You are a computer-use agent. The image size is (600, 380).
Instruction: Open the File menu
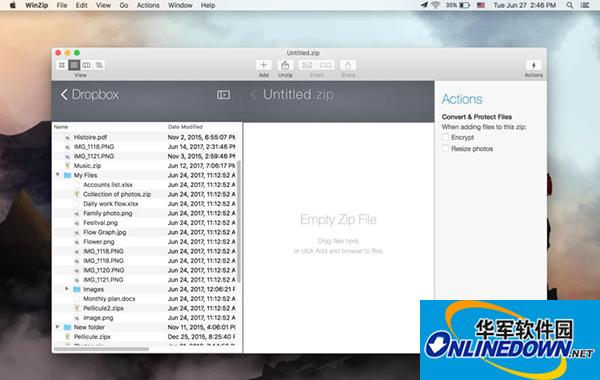(62, 5)
